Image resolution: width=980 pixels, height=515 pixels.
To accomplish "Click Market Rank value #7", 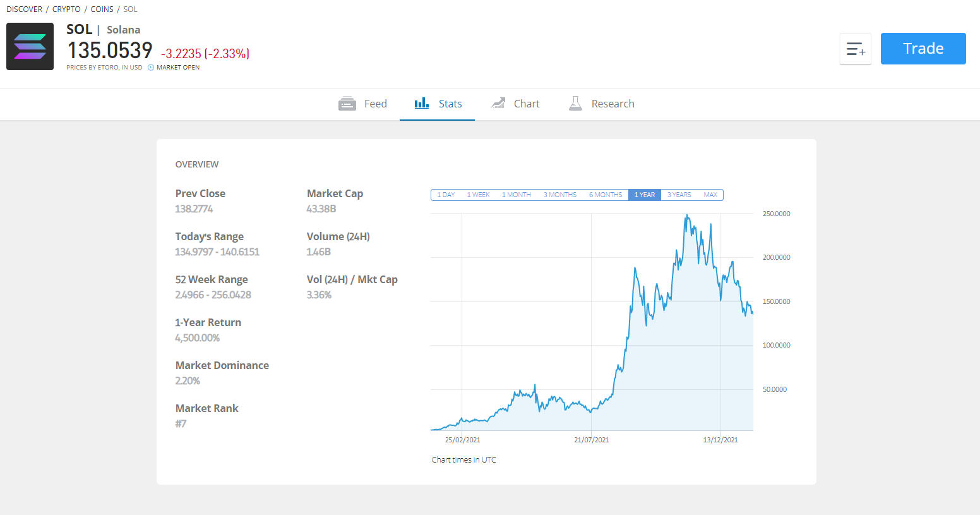I will [x=181, y=424].
